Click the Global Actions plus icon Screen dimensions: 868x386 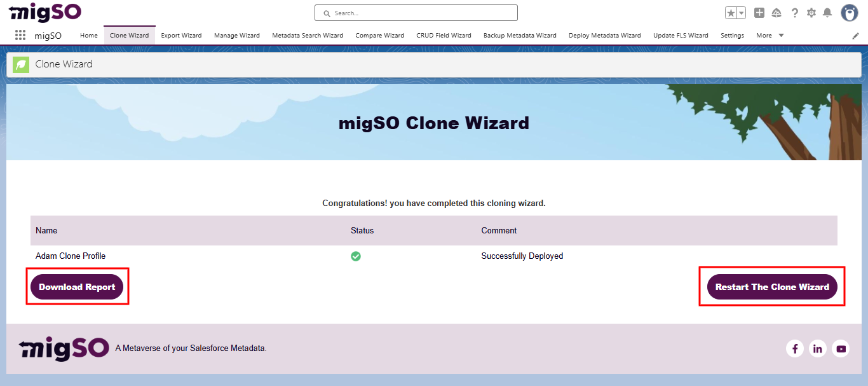(x=759, y=13)
